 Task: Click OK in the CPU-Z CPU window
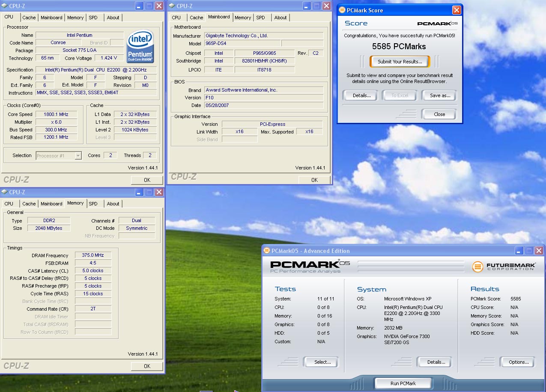click(x=147, y=180)
